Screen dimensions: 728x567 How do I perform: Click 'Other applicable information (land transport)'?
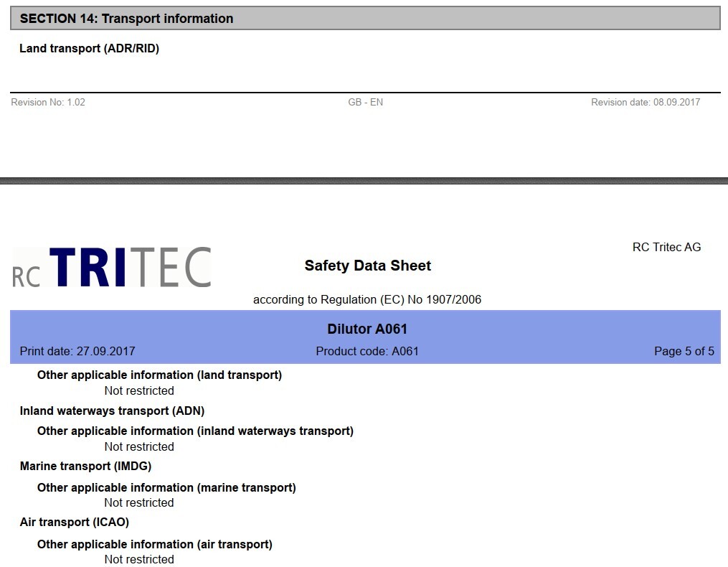(x=160, y=375)
